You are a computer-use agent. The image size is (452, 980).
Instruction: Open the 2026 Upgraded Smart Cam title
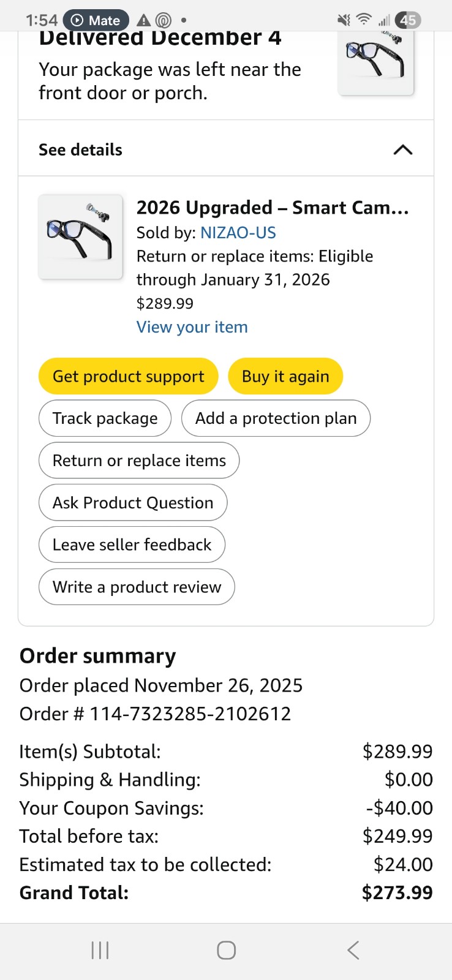[273, 208]
